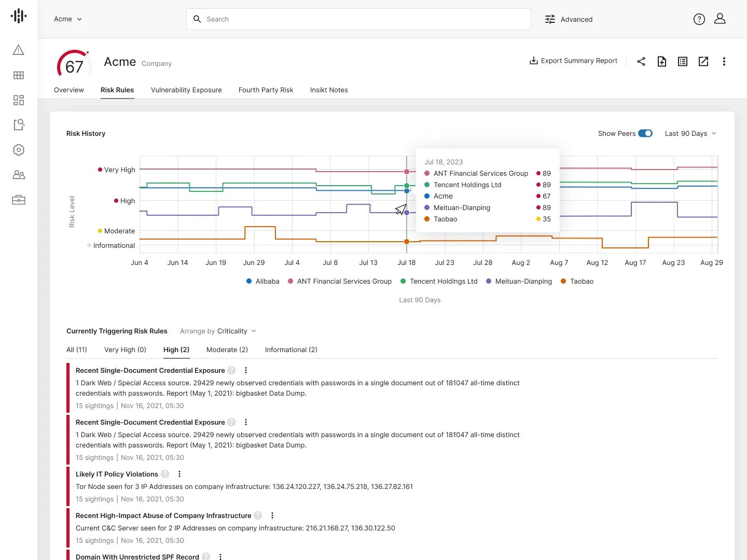Screen dimensions: 747x560
Task: Select the Very High (0) filter tab
Action: (125, 349)
